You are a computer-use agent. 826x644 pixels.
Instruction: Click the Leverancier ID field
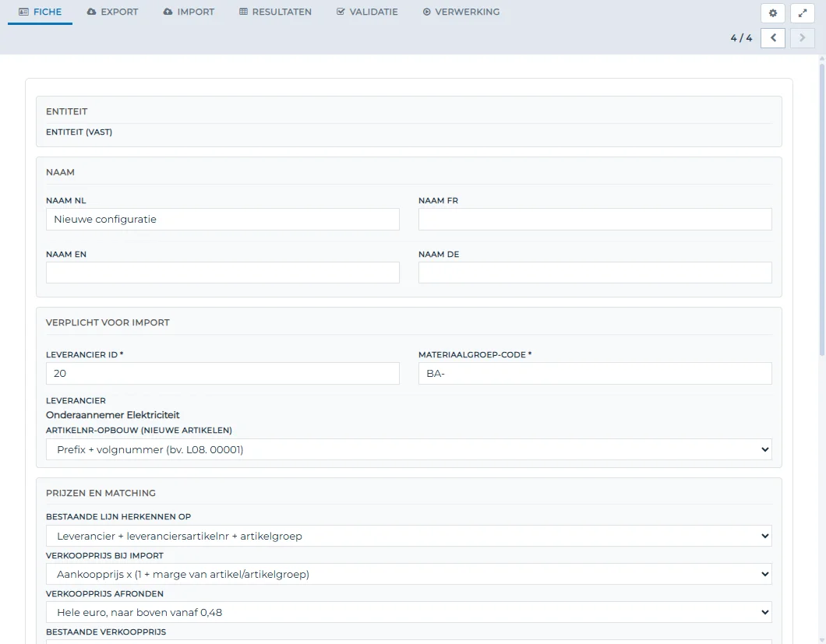click(222, 373)
